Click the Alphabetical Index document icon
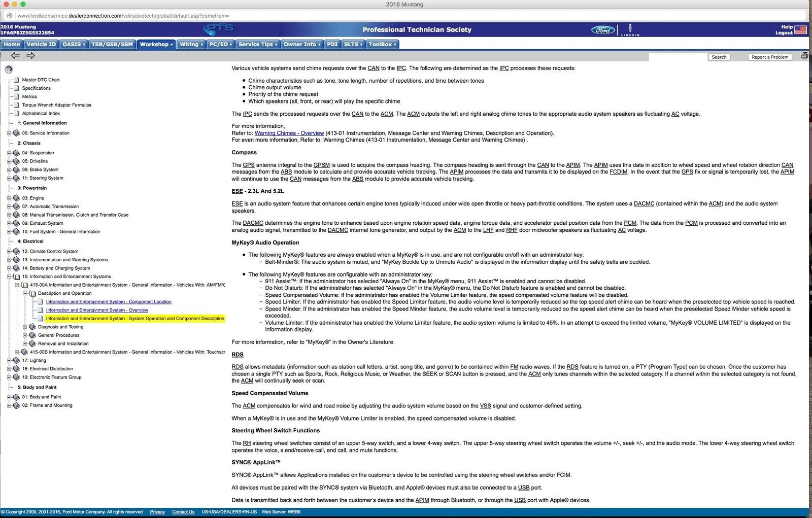 [17, 113]
